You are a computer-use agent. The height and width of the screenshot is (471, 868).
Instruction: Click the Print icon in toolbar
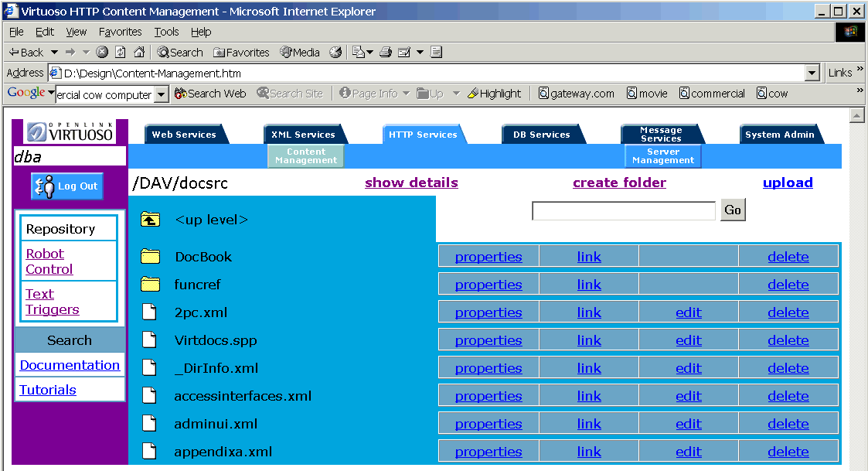[x=386, y=53]
